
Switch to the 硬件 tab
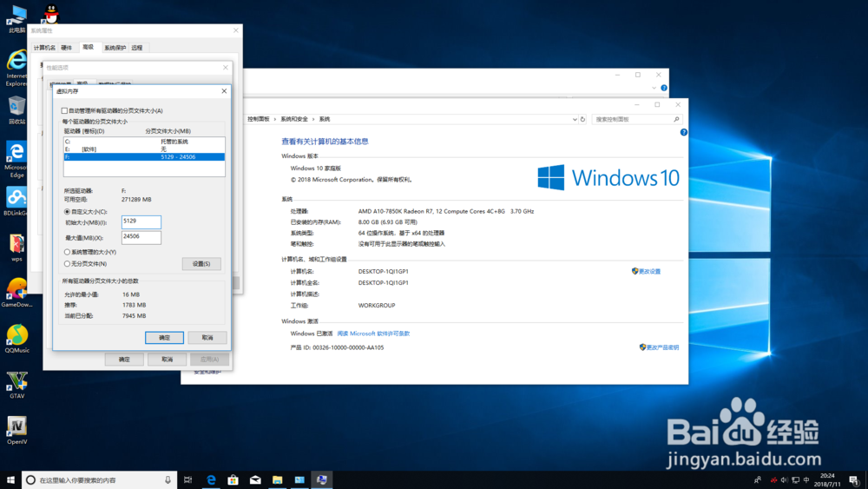tap(67, 48)
